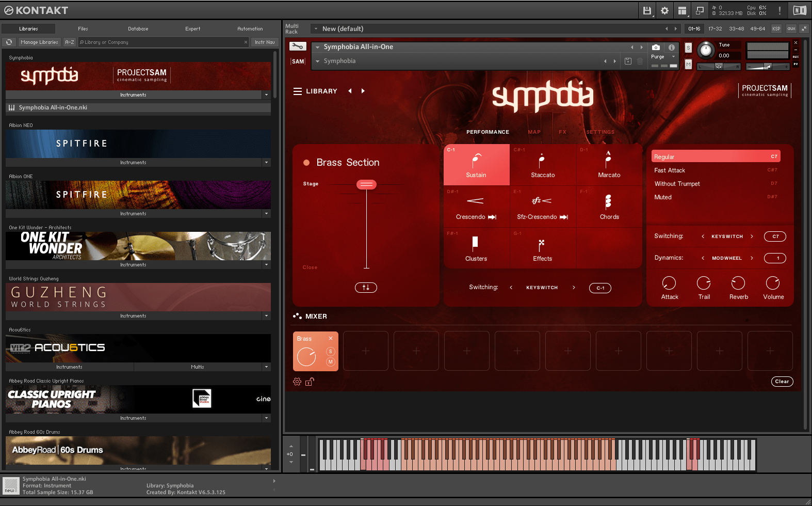Select the Marcato articulation
This screenshot has width=812, height=506.
[x=609, y=165]
